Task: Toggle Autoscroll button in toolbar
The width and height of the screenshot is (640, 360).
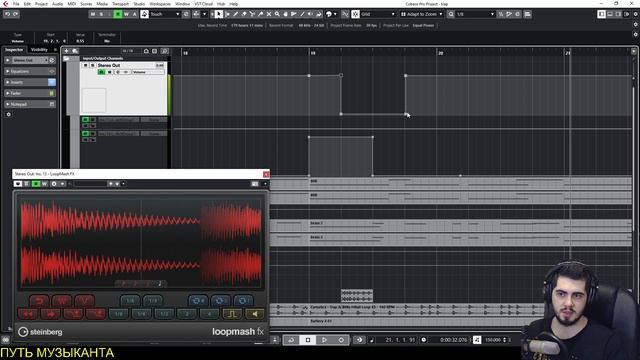Action: coord(196,14)
